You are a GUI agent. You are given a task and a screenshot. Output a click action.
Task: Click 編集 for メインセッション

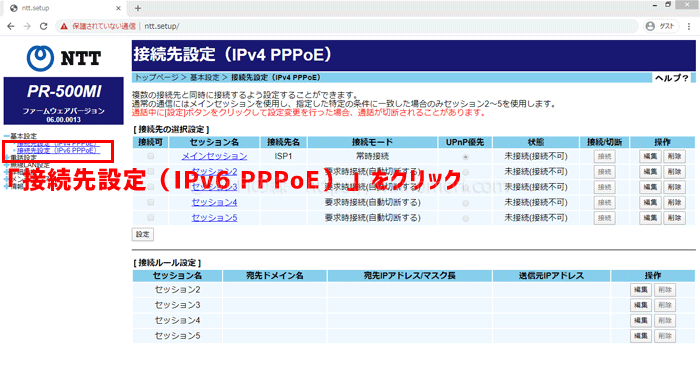[x=650, y=156]
